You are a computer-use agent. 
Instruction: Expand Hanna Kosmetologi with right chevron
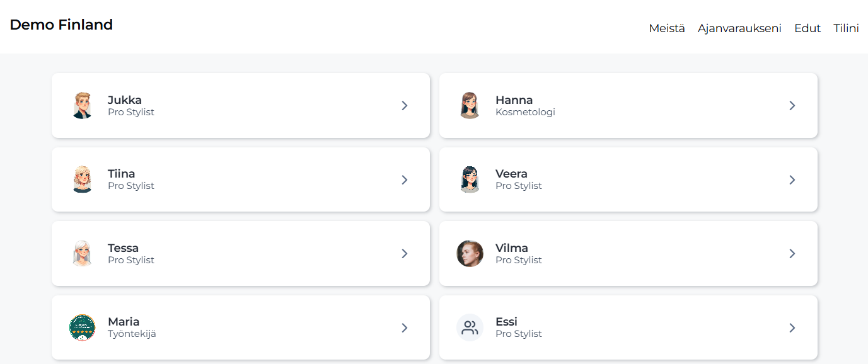(x=792, y=106)
